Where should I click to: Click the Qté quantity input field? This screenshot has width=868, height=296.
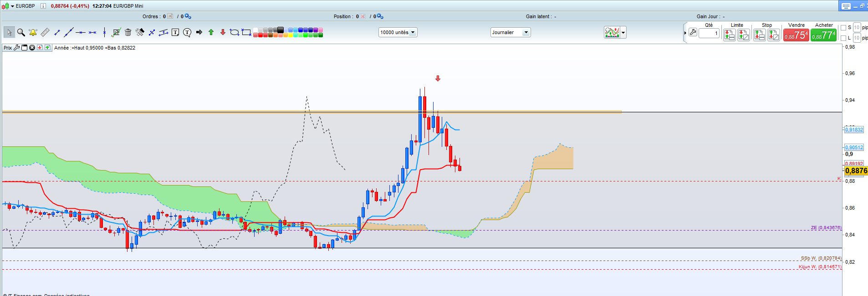pyautogui.click(x=709, y=33)
